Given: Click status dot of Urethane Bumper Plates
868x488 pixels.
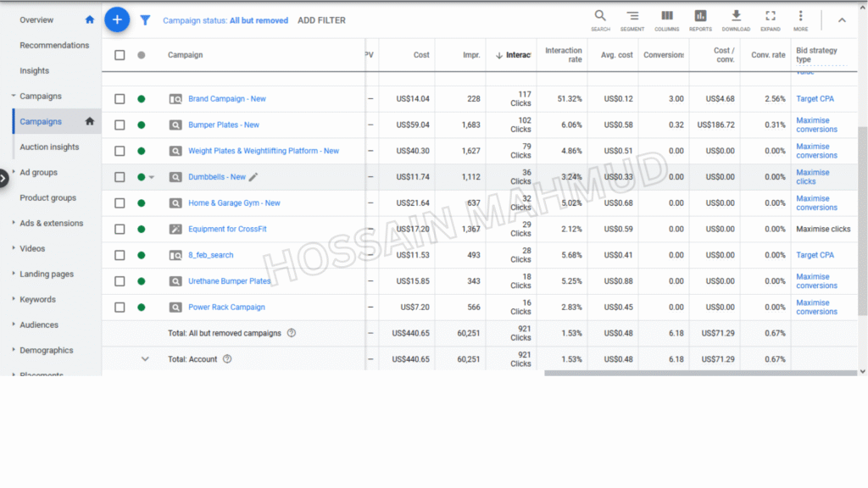Looking at the screenshot, I should coord(142,281).
